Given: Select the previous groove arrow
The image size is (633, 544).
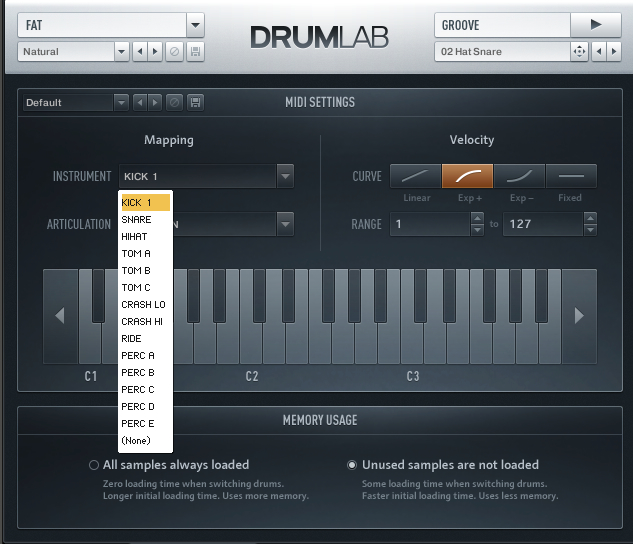Looking at the screenshot, I should 599,52.
